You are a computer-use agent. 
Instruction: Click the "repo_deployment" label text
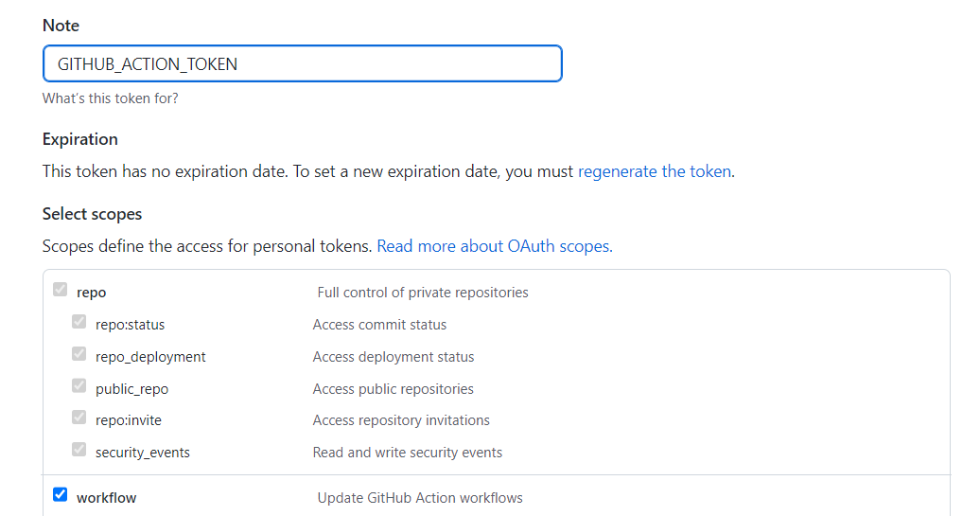click(x=150, y=357)
